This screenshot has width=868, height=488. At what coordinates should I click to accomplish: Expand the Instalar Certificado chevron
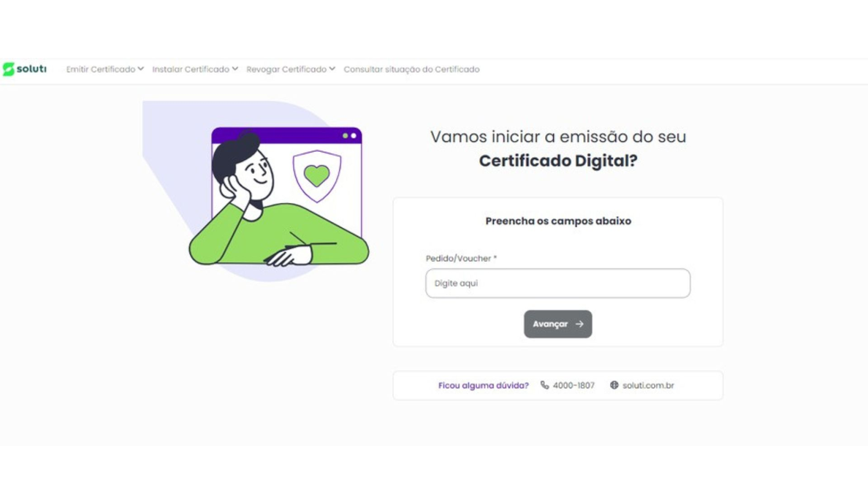click(235, 69)
